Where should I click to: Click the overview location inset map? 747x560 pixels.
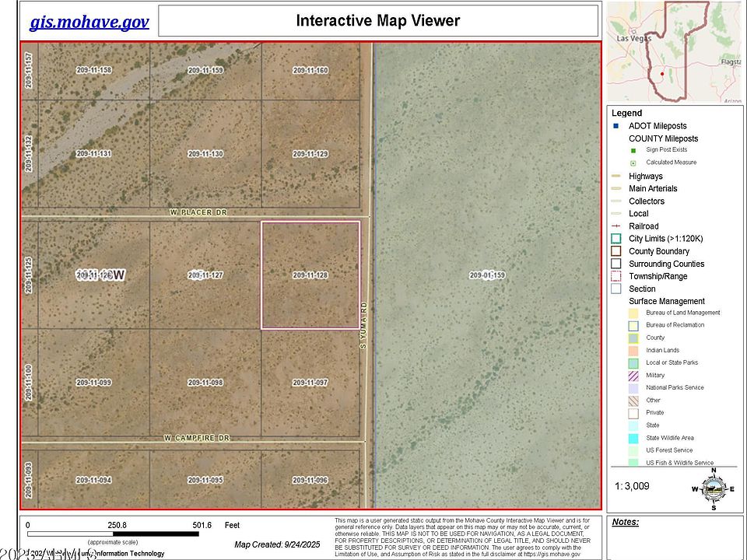(675, 51)
